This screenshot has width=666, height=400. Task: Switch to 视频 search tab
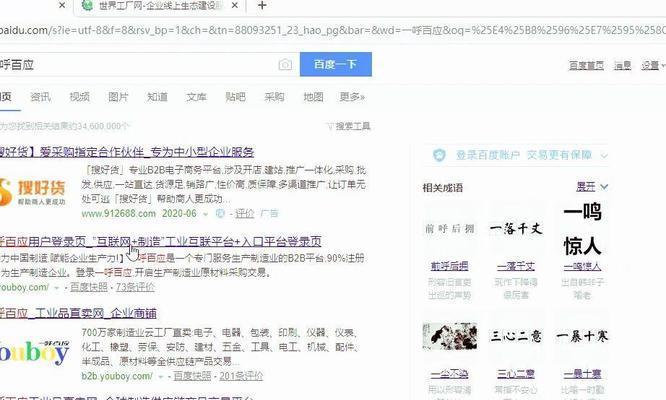click(x=79, y=97)
